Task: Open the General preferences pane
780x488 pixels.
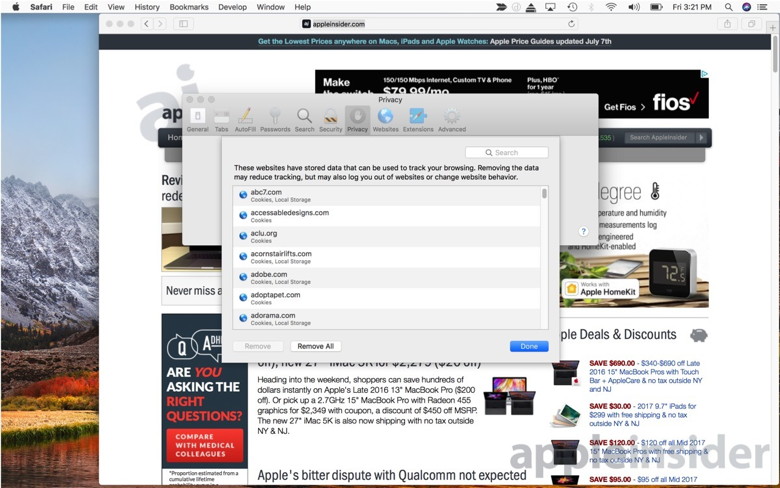Action: click(197, 120)
